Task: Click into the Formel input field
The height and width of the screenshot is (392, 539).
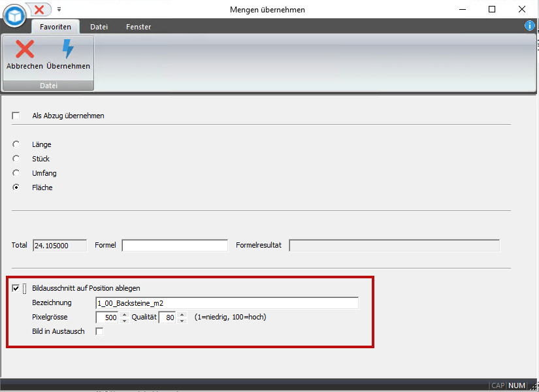Action: [x=174, y=246]
